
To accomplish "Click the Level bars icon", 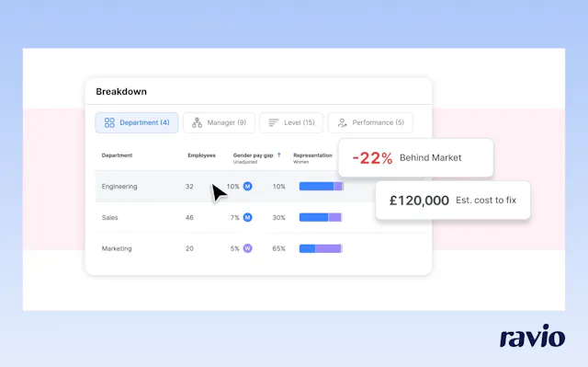I will 274,122.
